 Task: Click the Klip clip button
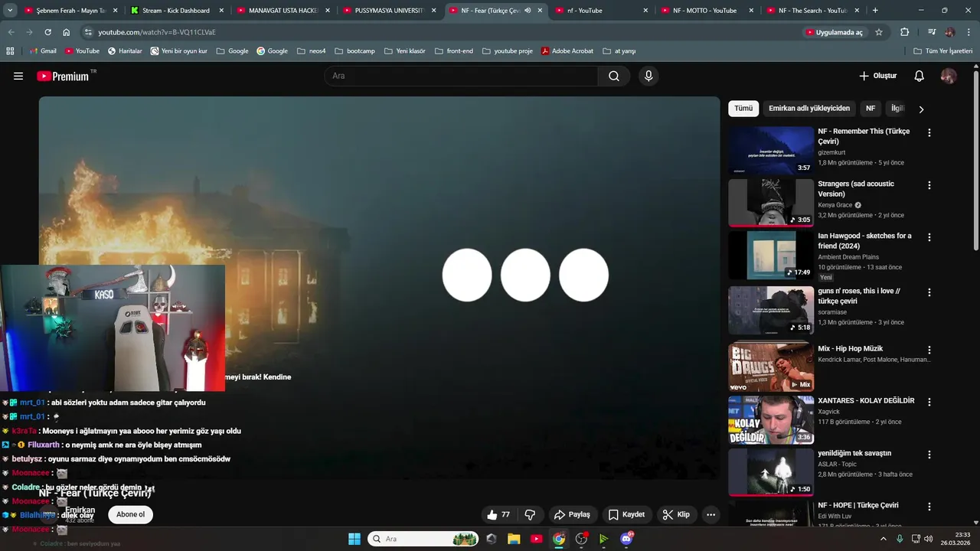click(x=676, y=515)
